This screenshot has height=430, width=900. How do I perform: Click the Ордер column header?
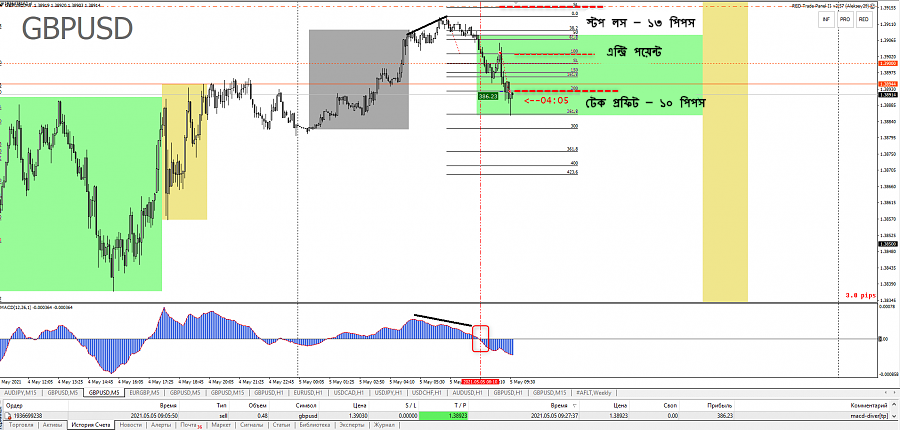tap(15, 404)
